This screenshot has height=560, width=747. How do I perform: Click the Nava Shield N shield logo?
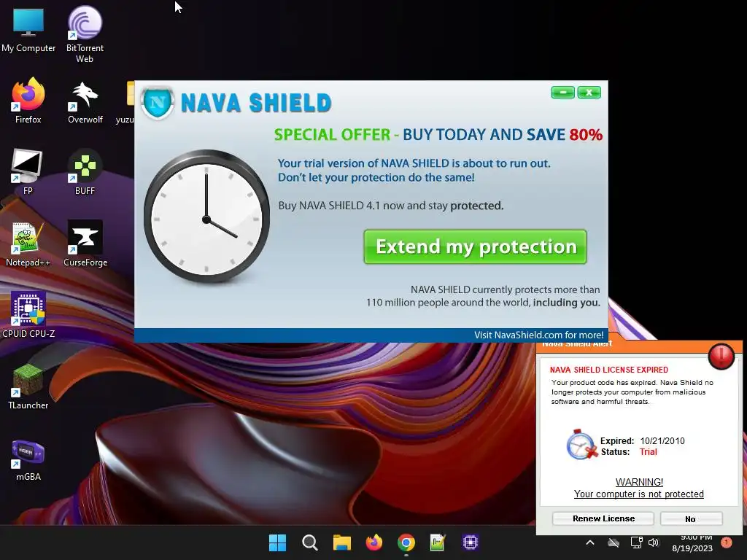pyautogui.click(x=158, y=102)
